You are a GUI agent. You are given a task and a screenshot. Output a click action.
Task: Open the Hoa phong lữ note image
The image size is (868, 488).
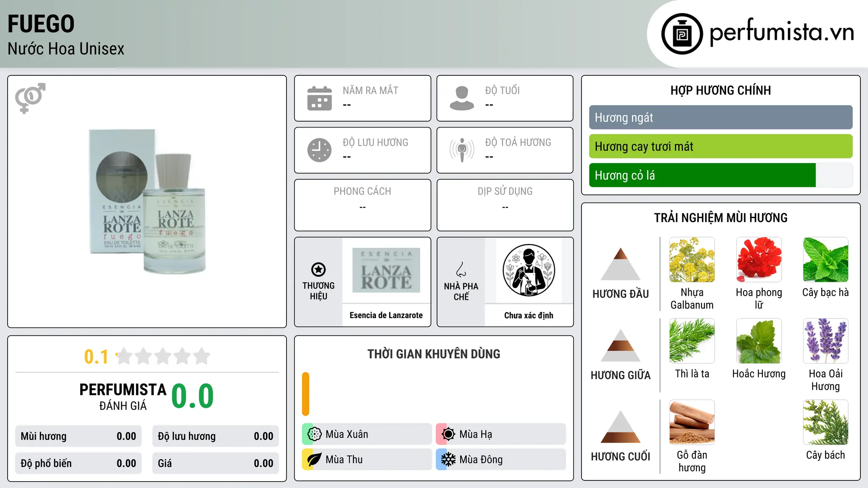(759, 260)
